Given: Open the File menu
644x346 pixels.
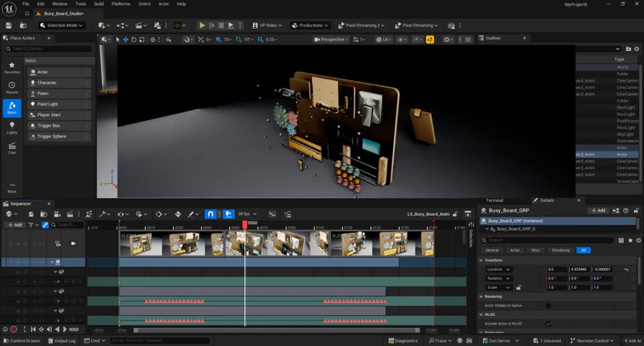Looking at the screenshot, I should (25, 4).
